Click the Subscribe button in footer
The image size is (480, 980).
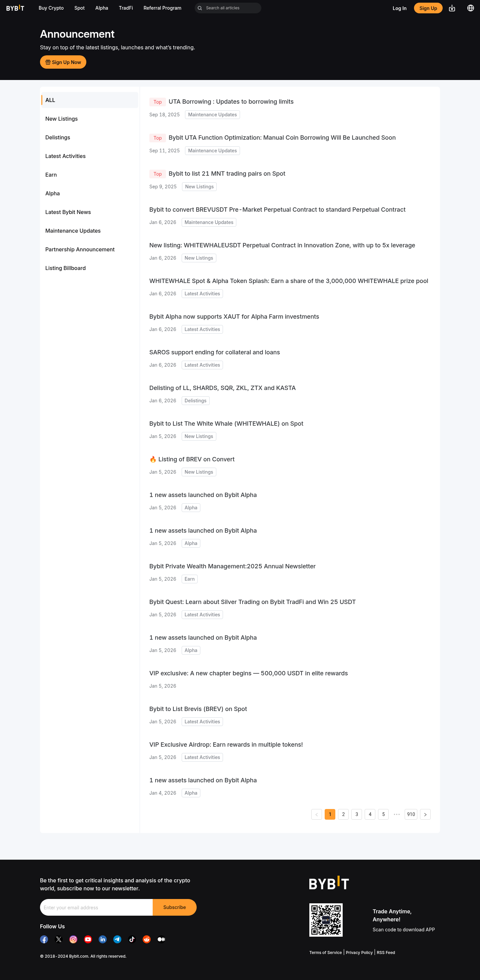(x=174, y=907)
